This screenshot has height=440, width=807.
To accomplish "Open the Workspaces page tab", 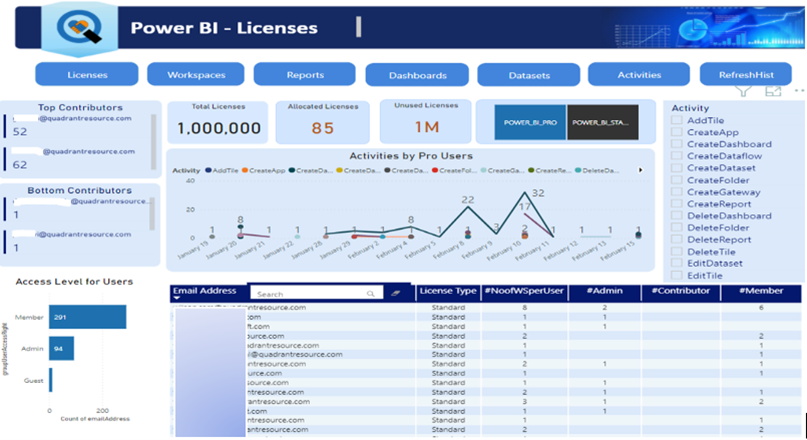I will point(194,74).
